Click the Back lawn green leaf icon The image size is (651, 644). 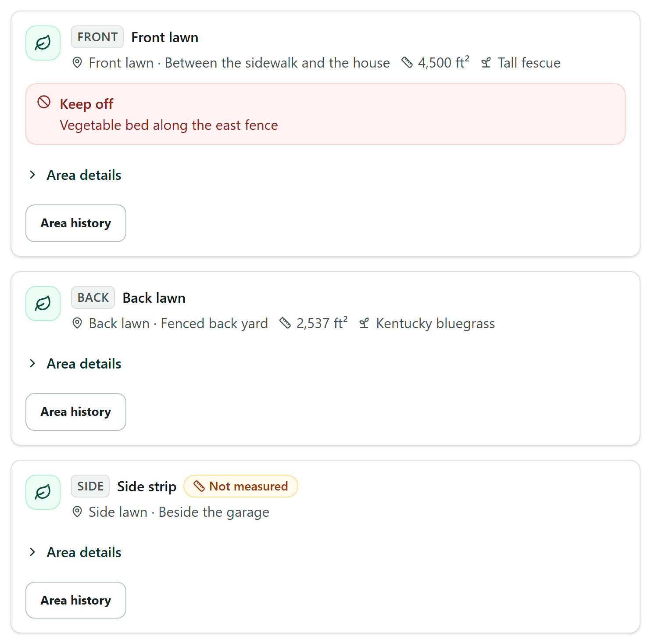click(x=43, y=304)
